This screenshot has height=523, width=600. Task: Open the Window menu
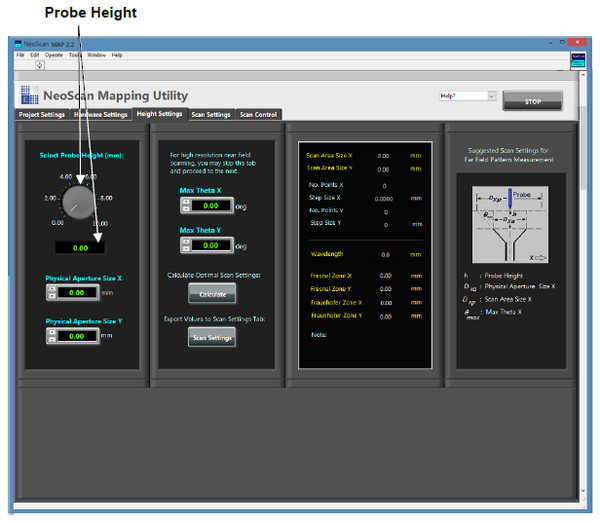pyautogui.click(x=96, y=55)
